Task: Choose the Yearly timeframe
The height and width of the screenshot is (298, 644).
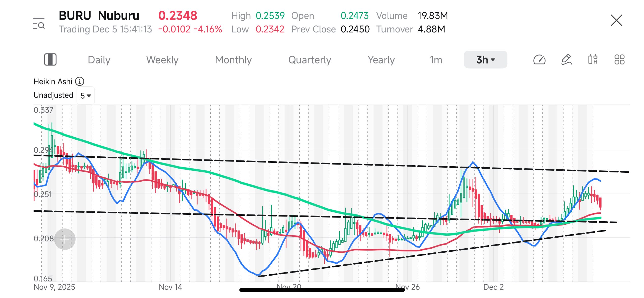Action: coord(381,60)
